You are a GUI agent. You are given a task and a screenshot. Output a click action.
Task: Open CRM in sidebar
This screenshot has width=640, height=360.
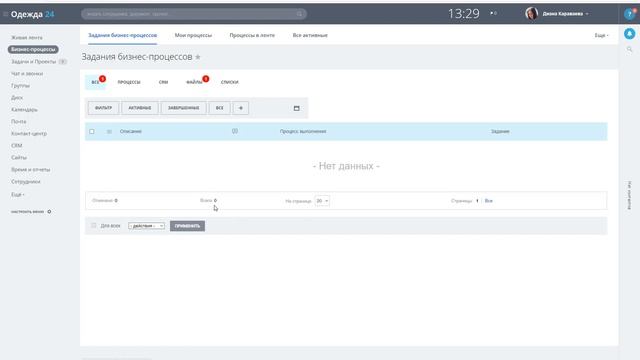click(17, 145)
